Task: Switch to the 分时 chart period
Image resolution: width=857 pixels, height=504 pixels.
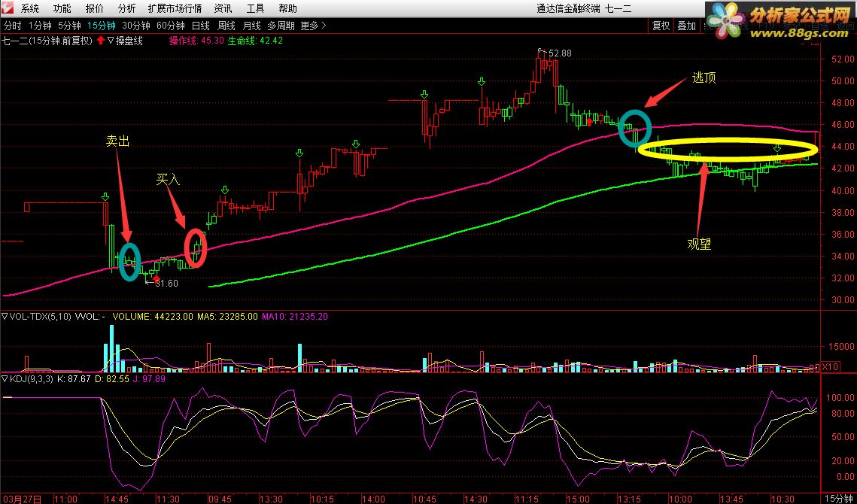Action: (x=12, y=26)
